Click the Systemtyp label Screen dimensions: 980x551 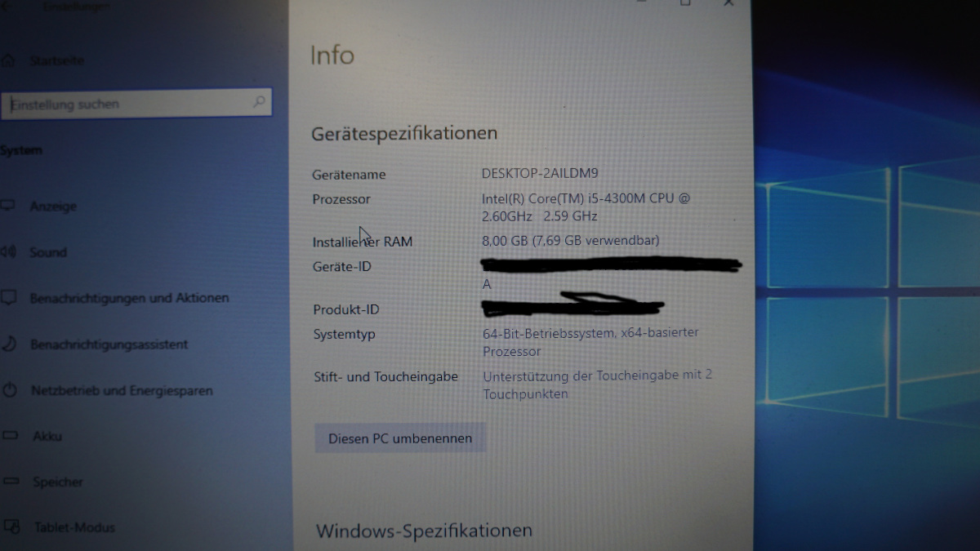pyautogui.click(x=345, y=334)
